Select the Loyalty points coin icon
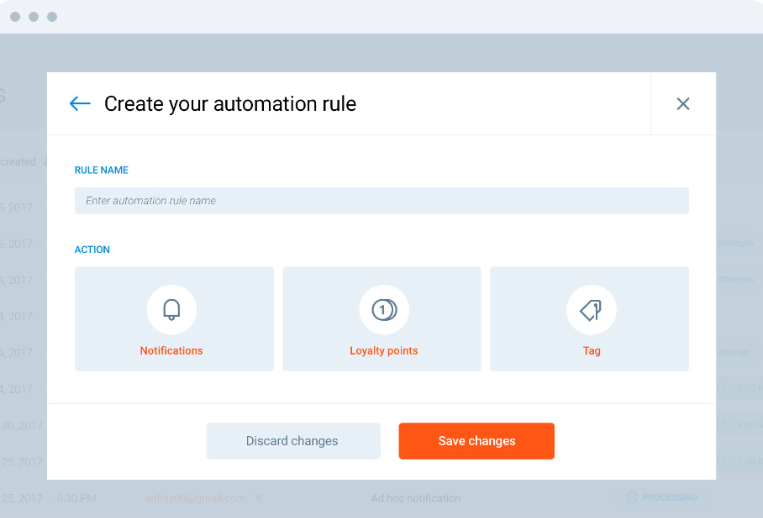Image resolution: width=763 pixels, height=518 pixels. pyautogui.click(x=384, y=310)
